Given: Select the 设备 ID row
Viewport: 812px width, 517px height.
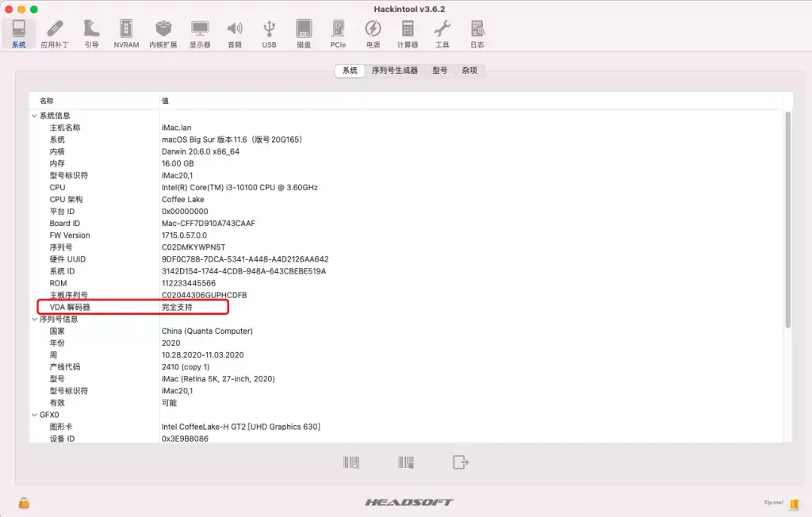Looking at the screenshot, I should point(407,438).
